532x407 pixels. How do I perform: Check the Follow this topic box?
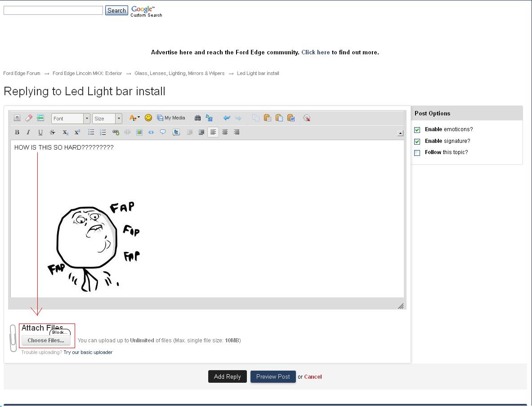click(x=417, y=153)
